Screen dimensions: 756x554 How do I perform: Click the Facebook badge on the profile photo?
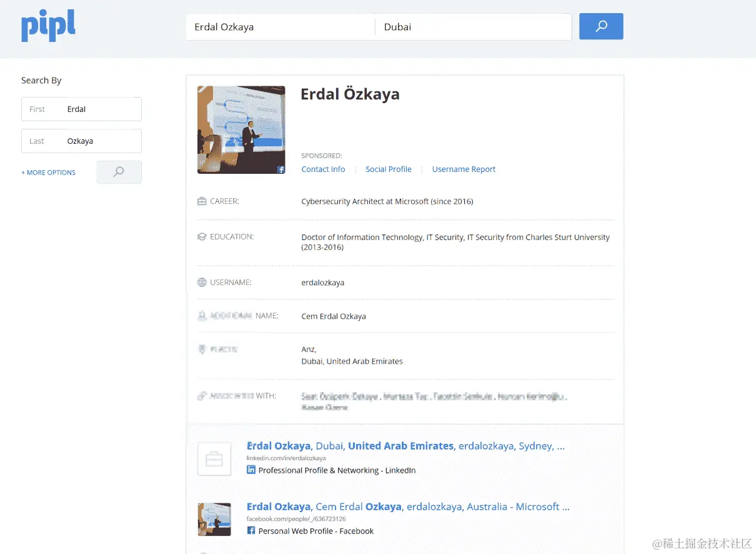(281, 169)
